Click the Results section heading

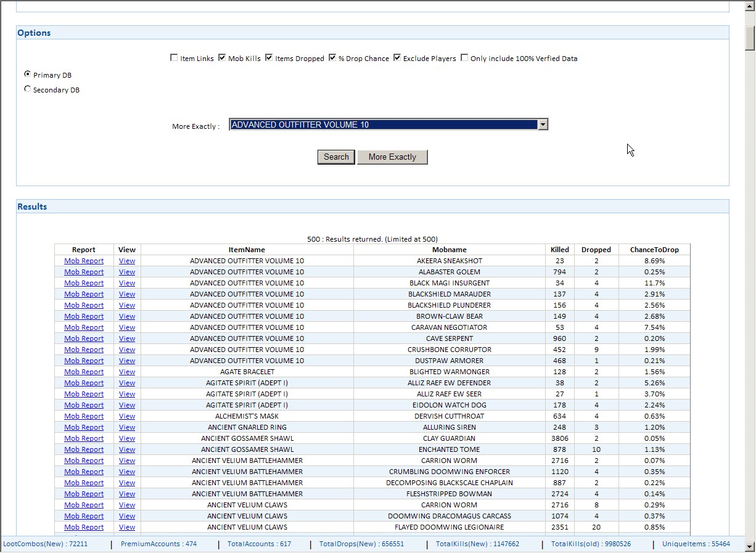[x=32, y=207]
